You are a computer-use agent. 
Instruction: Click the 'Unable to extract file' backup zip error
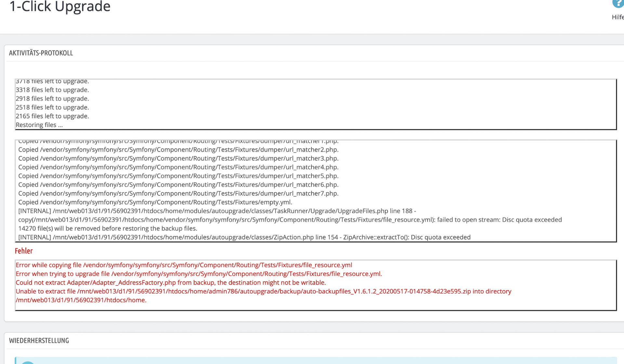click(264, 296)
